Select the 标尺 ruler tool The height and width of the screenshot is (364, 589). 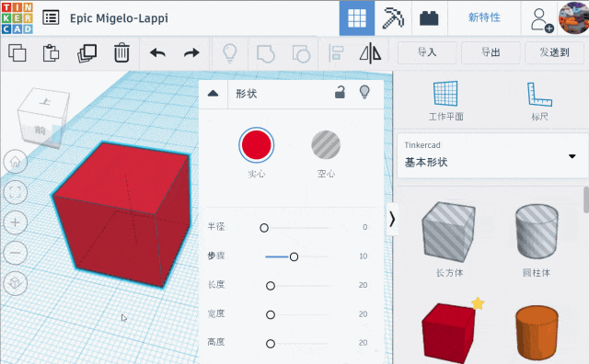point(540,100)
